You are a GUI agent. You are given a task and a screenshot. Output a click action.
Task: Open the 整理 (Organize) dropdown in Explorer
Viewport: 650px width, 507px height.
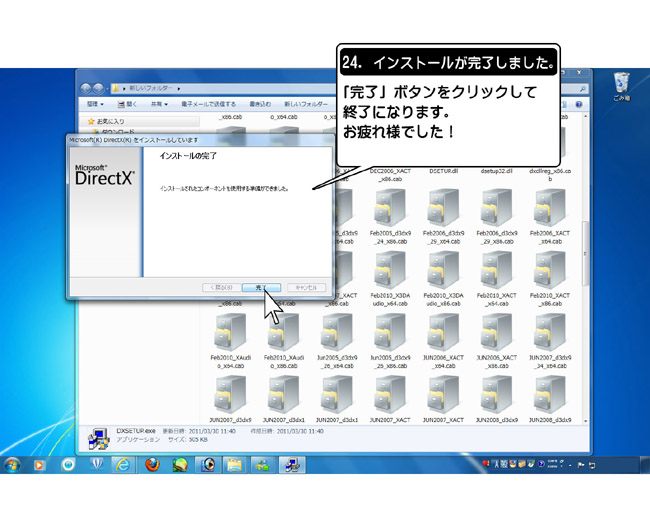(95, 104)
